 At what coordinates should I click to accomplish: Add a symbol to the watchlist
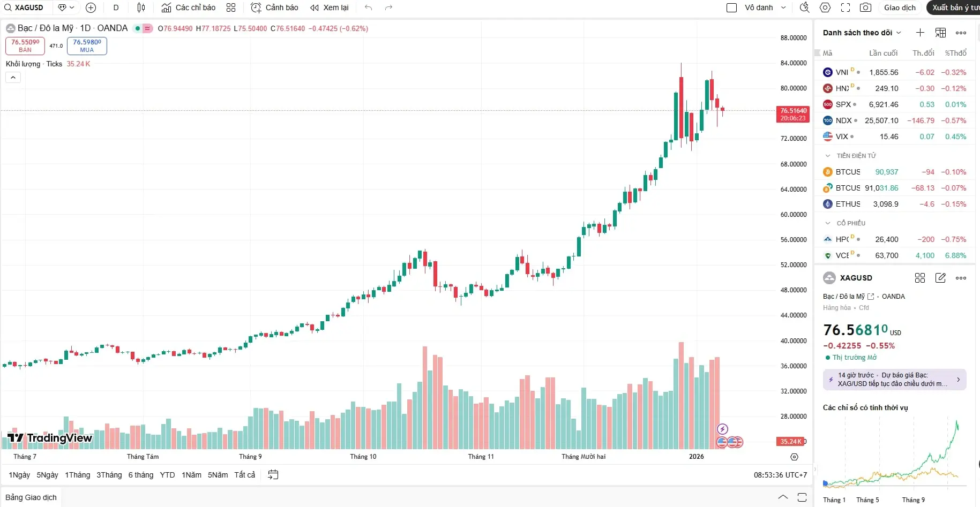pyautogui.click(x=920, y=33)
